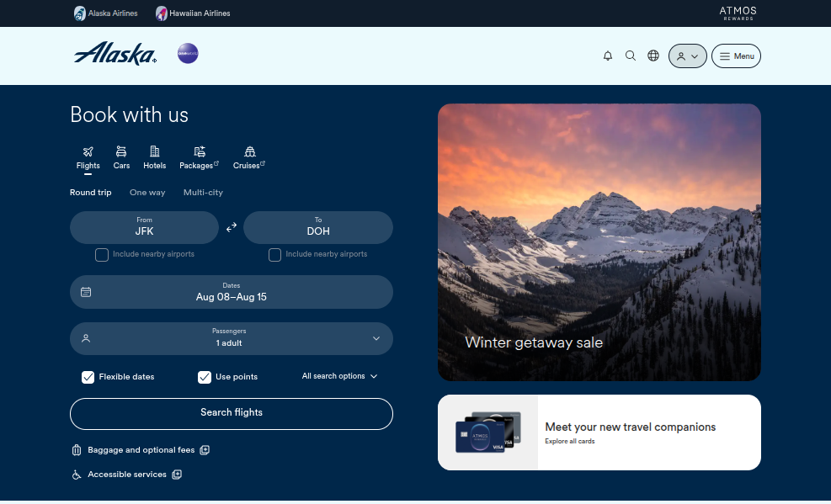The image size is (831, 504).
Task: Open Explore all cards link
Action: click(x=570, y=441)
